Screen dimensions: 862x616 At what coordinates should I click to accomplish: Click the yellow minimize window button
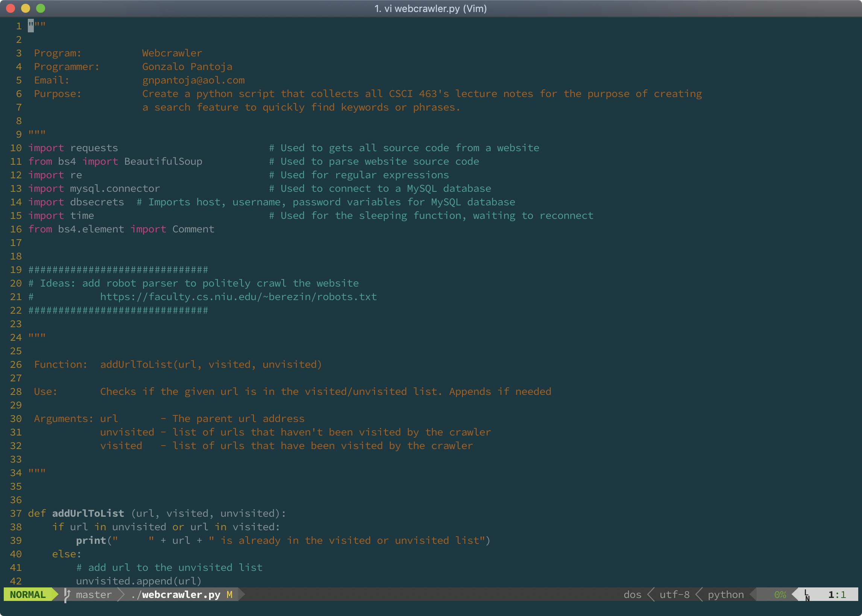[26, 8]
